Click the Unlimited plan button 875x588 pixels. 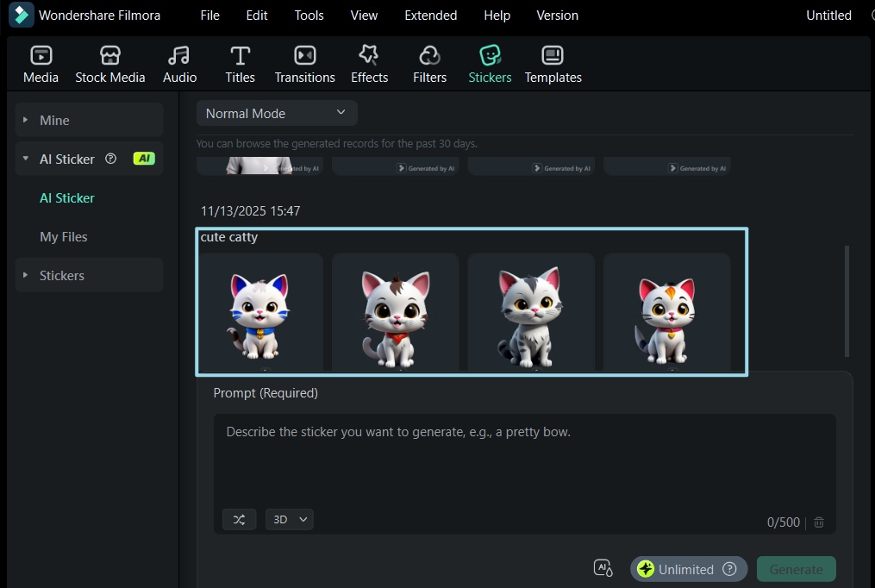[687, 569]
